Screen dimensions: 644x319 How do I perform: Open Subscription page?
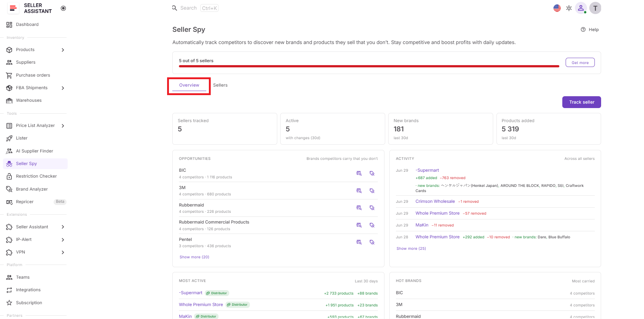pos(29,303)
